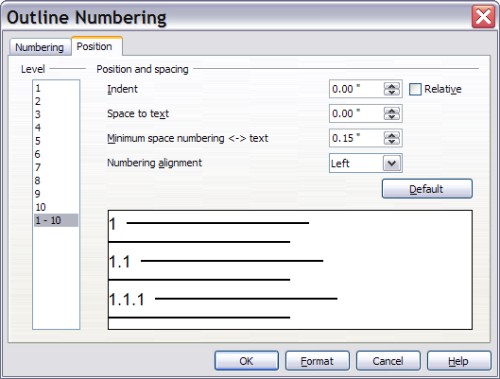Increase Space to text with up arrow
500x379 pixels.
[392, 110]
